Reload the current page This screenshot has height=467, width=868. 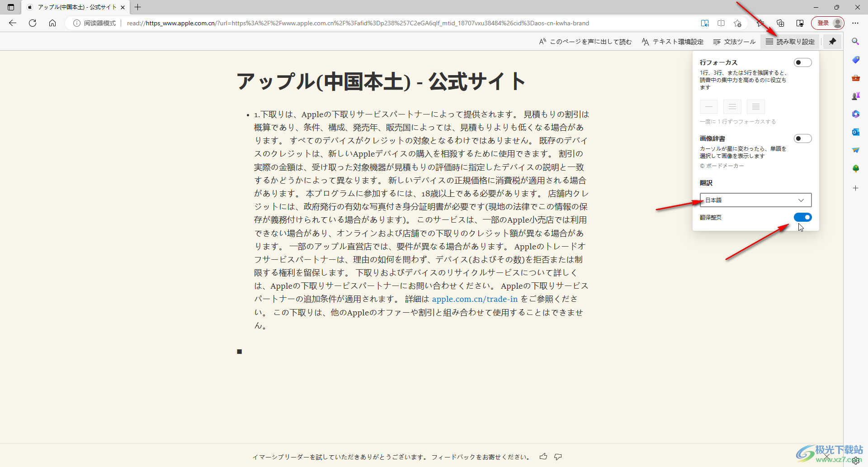click(x=33, y=23)
